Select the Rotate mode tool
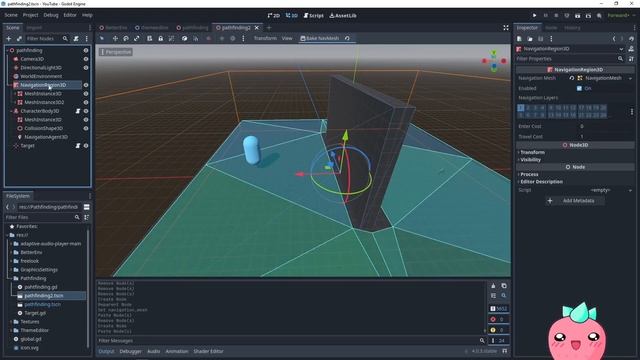This screenshot has height=360, width=640. [x=126, y=38]
